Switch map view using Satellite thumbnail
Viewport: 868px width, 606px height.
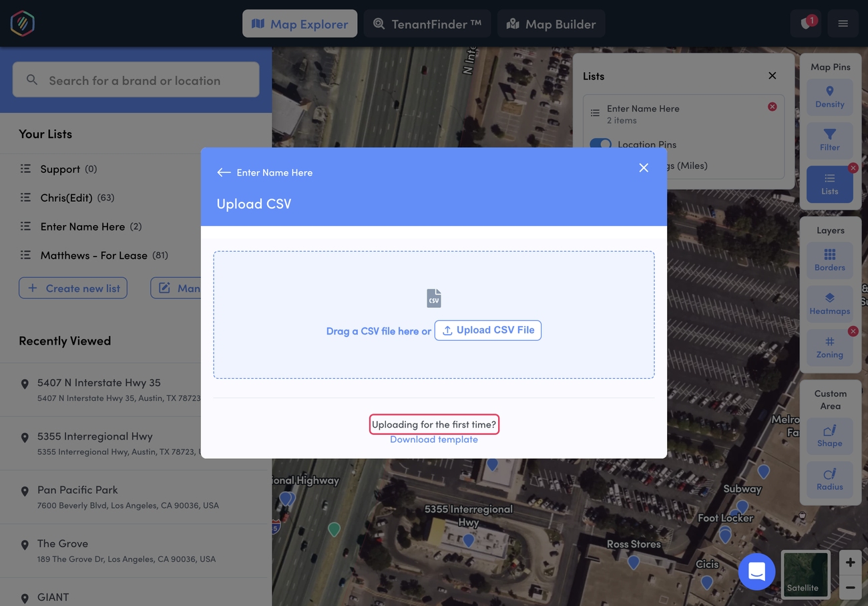pyautogui.click(x=805, y=573)
